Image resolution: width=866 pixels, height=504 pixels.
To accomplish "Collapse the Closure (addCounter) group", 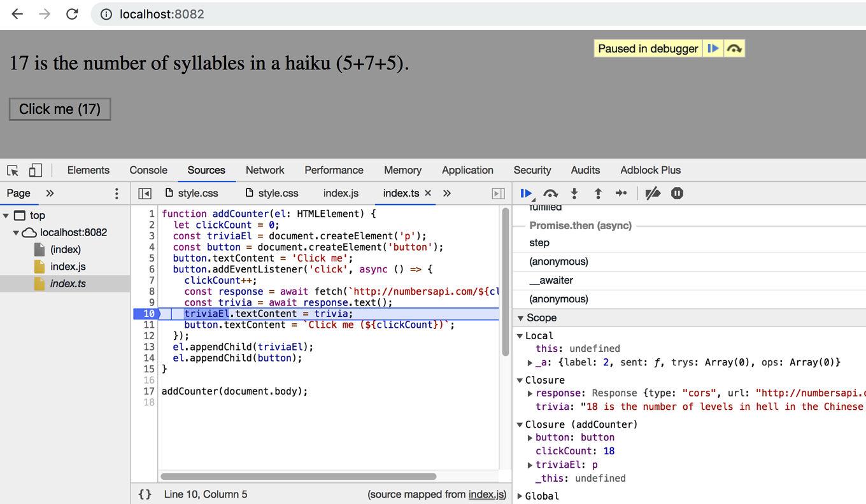I will coord(520,424).
